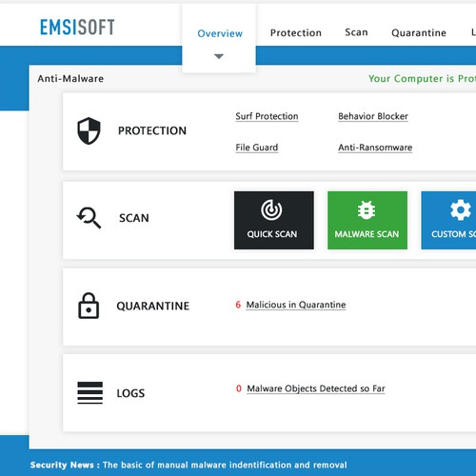This screenshot has height=476, width=476.
Task: Click the Emsisoft logo
Action: (77, 27)
